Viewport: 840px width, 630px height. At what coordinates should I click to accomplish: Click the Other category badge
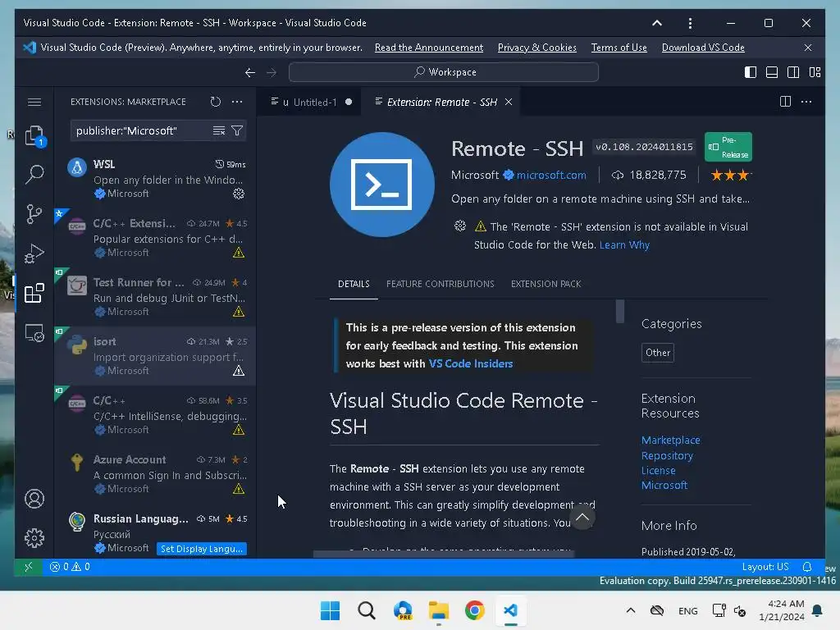(657, 353)
